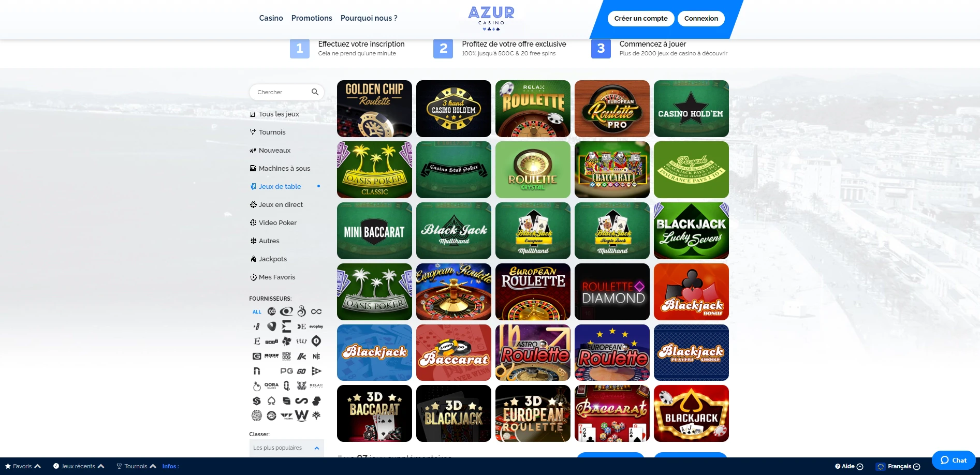Select Jeux en direct category
The height and width of the screenshot is (475, 980).
click(281, 204)
